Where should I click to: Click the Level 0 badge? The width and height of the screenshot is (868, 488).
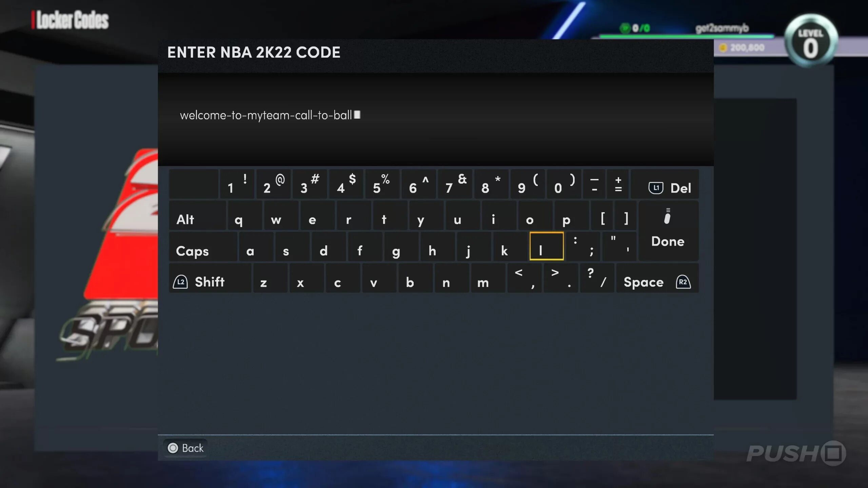[x=811, y=41]
